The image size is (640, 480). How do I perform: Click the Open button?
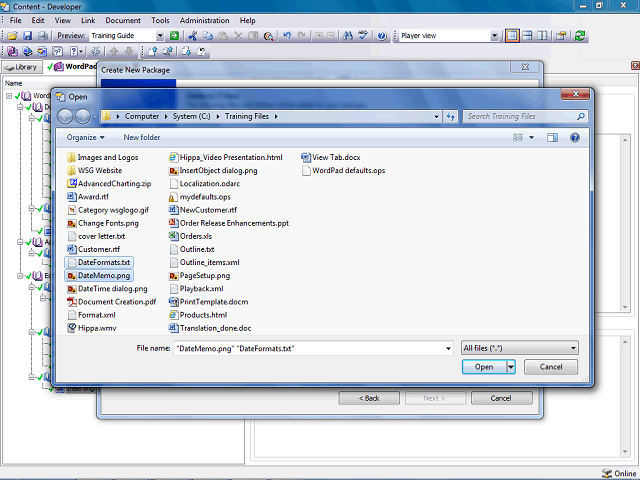pyautogui.click(x=484, y=367)
